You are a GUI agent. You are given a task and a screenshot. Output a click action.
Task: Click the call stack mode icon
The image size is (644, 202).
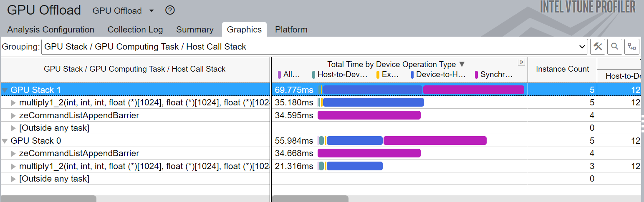[x=632, y=47]
